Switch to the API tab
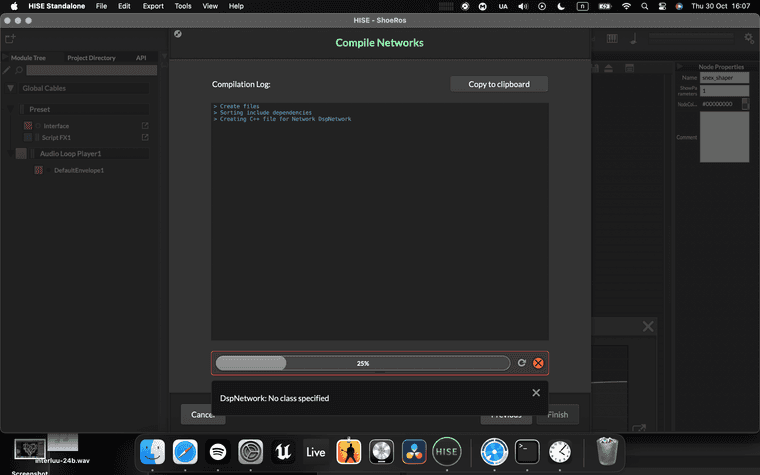 (141, 58)
